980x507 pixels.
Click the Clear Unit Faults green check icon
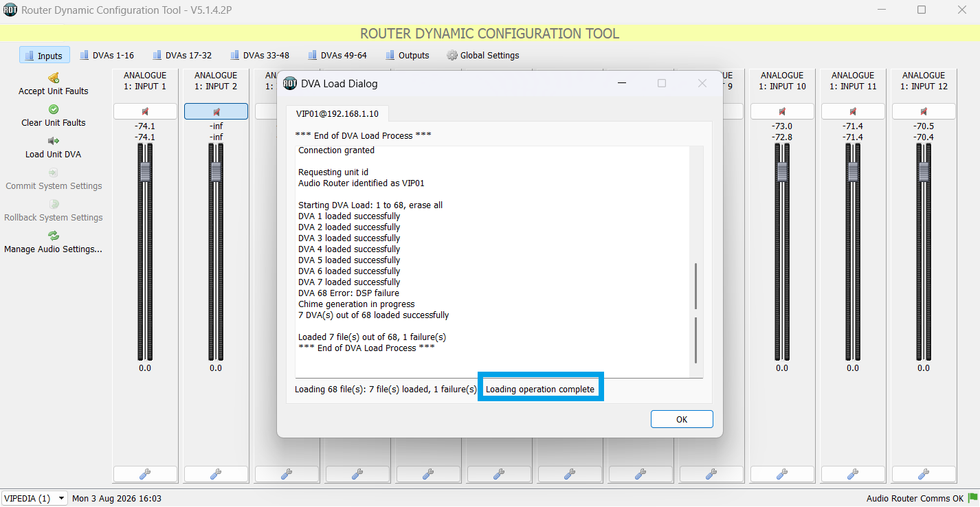(54, 109)
